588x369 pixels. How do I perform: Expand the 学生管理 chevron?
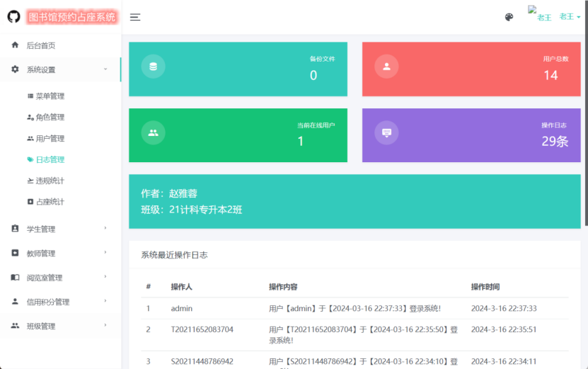pos(105,228)
